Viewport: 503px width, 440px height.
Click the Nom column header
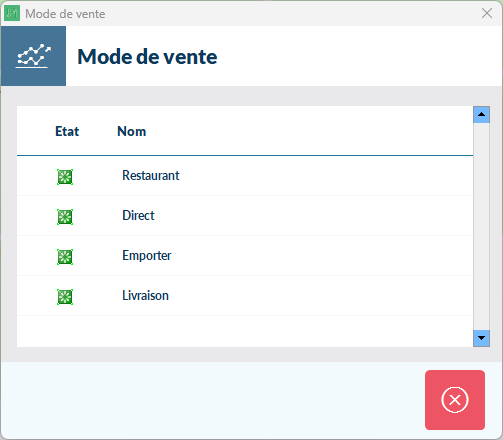tap(132, 131)
